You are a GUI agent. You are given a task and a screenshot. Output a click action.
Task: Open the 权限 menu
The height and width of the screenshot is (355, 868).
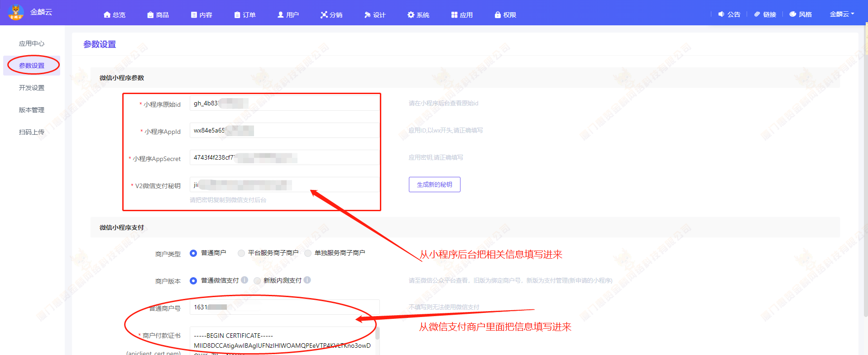coord(506,15)
